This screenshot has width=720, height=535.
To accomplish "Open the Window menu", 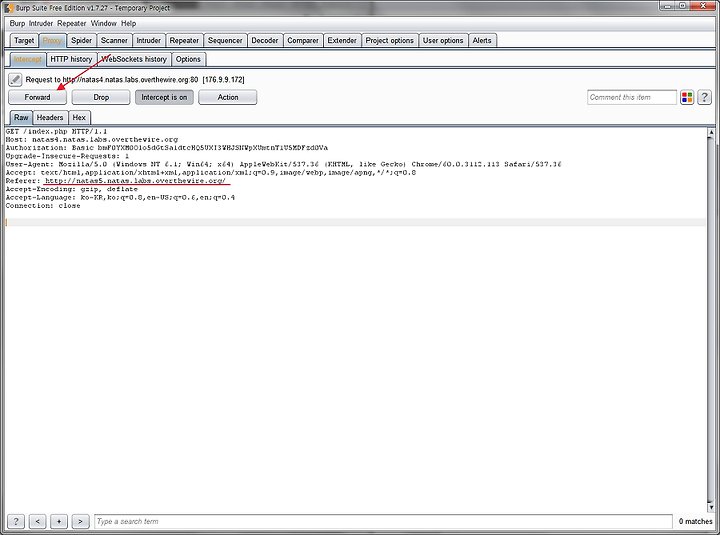I will click(x=104, y=23).
